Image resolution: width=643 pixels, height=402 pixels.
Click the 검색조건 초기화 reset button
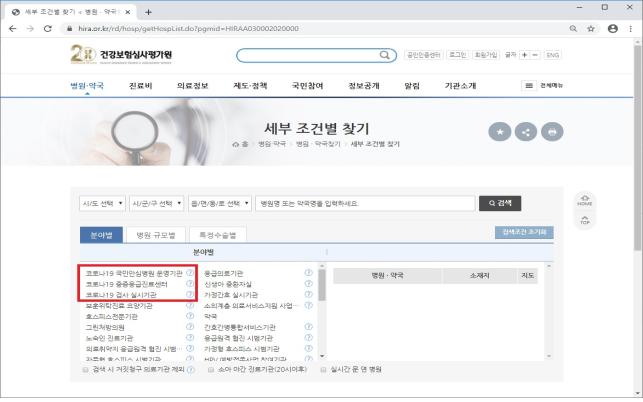click(524, 232)
